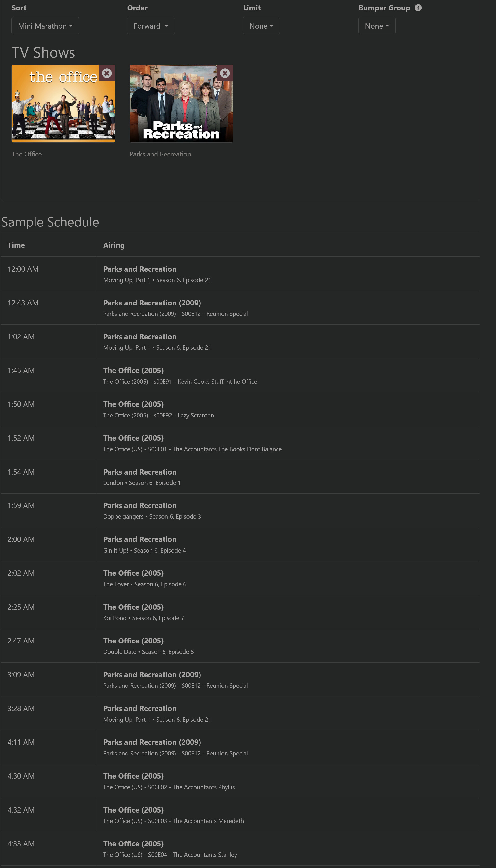Image resolution: width=496 pixels, height=868 pixels.
Task: Remove The Office from TV Shows
Action: coord(107,73)
